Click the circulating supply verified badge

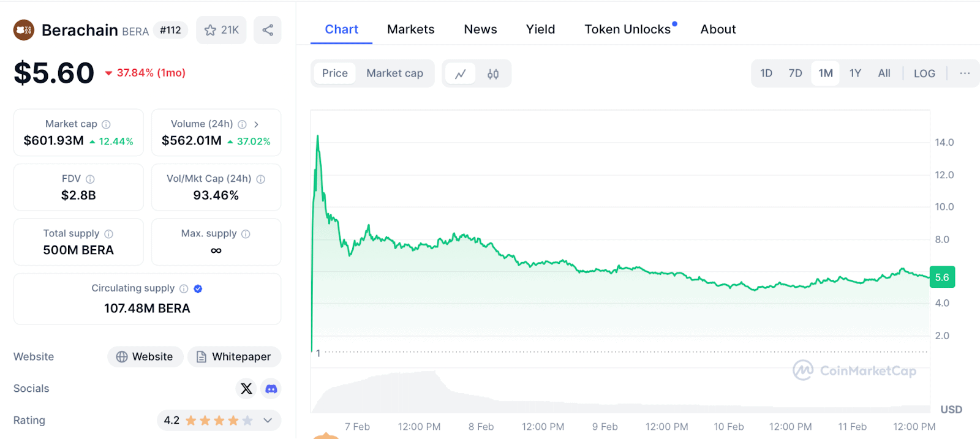pyautogui.click(x=198, y=289)
